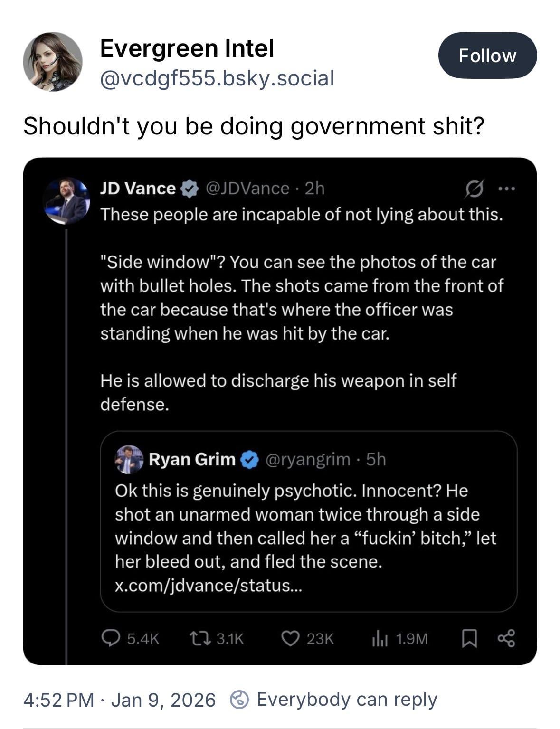Click the repost arrows icon
Viewport: 560px width, 729px height.
tap(197, 638)
